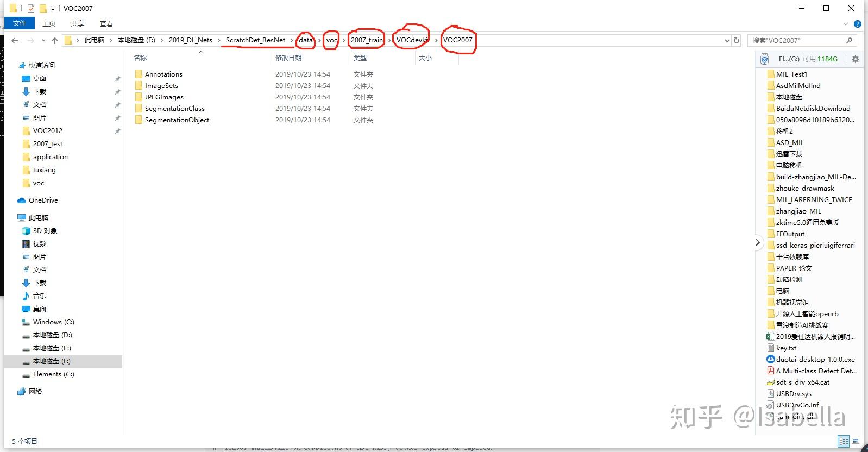The height and width of the screenshot is (452, 868).
Task: Click the New Folder icon in the title bar
Action: 43,8
